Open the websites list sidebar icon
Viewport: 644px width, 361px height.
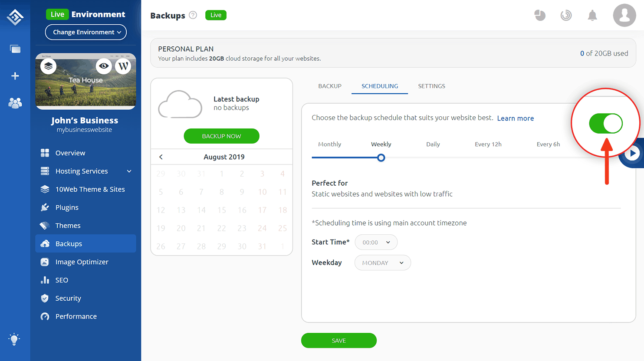click(x=15, y=49)
